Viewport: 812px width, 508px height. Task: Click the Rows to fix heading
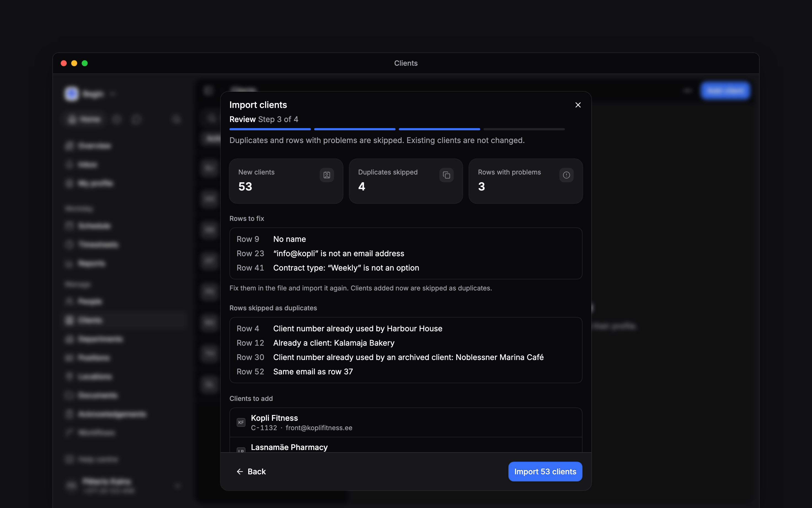tap(247, 218)
